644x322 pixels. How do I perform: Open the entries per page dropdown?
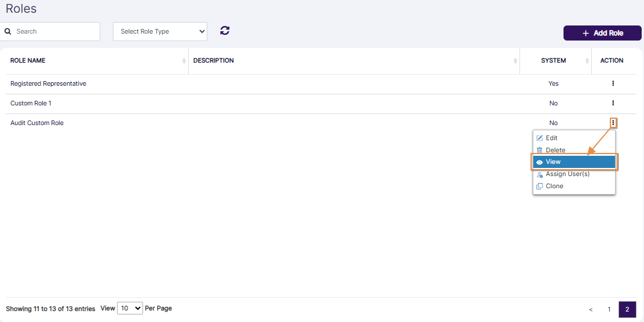point(130,309)
